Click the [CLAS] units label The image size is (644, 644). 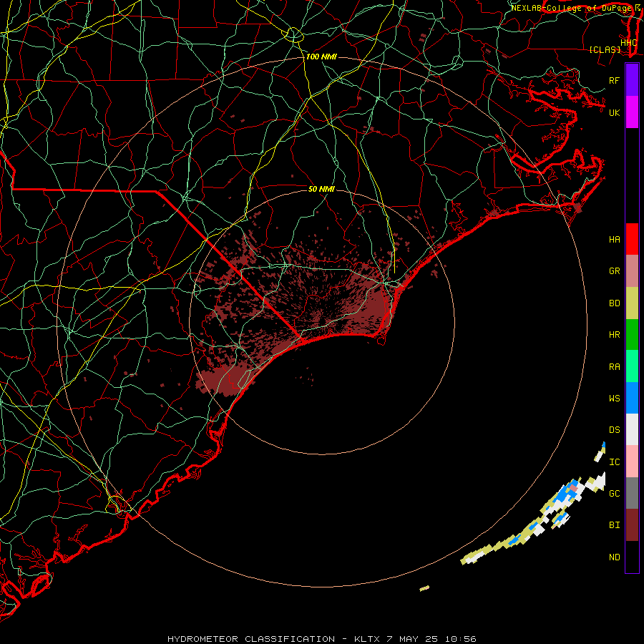pyautogui.click(x=605, y=49)
